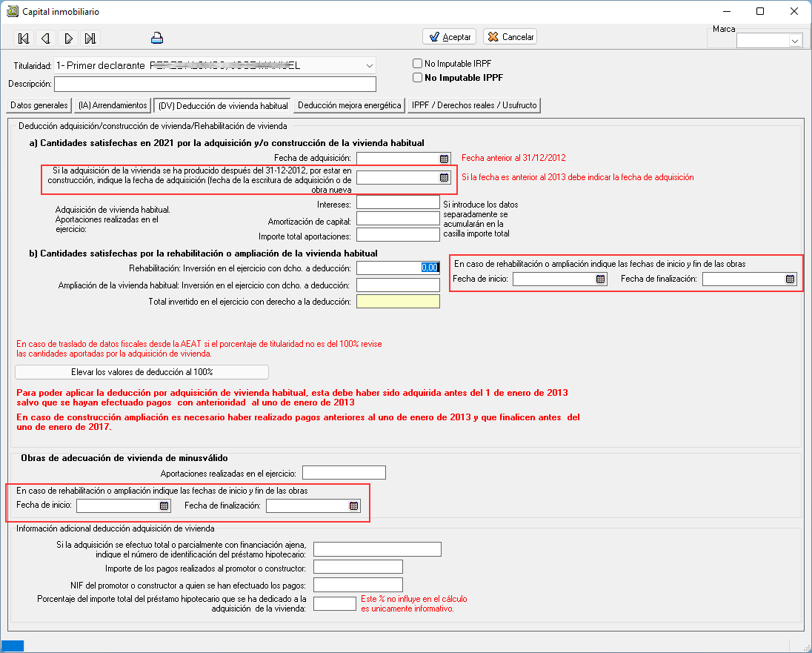Go to the previous record

(46, 38)
